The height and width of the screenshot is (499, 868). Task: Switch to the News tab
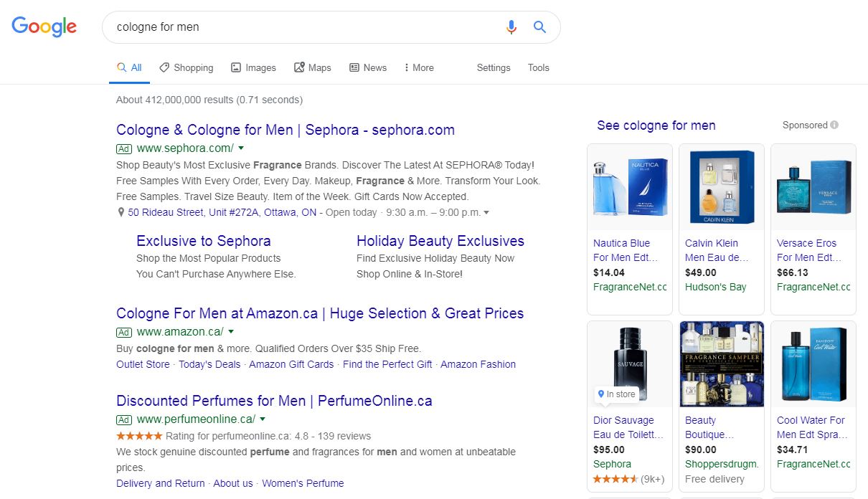coord(368,67)
